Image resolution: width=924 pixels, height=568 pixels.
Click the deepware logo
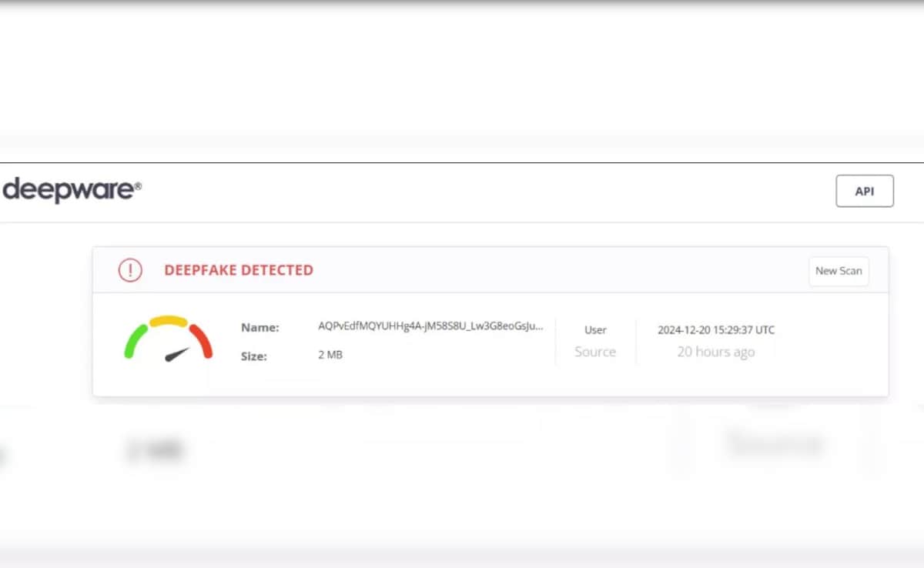click(x=72, y=190)
